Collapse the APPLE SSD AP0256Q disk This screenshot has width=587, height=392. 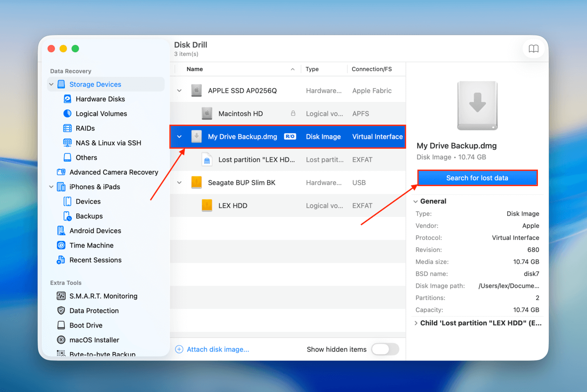coord(179,90)
